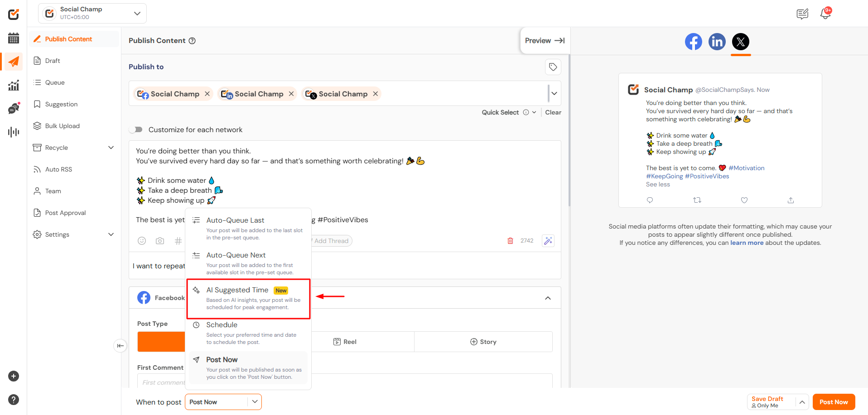Select Story post type

tap(483, 342)
